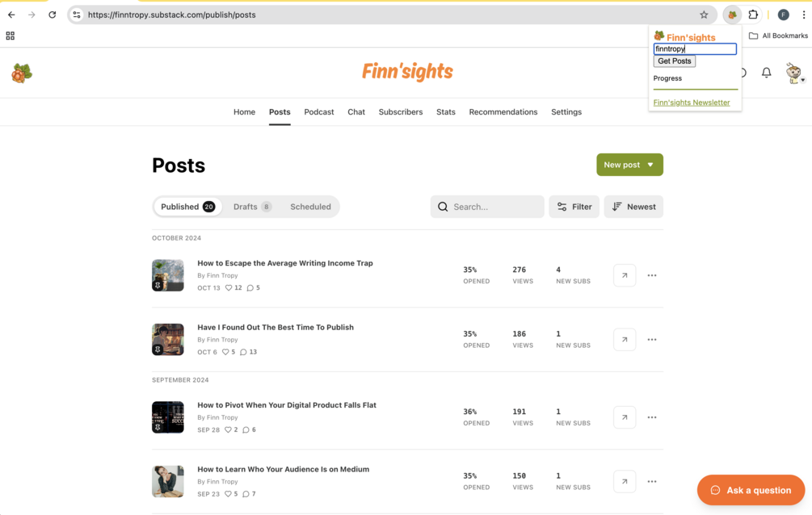Click the likes heart on the Sep 23 post
812x515 pixels.
[228, 494]
